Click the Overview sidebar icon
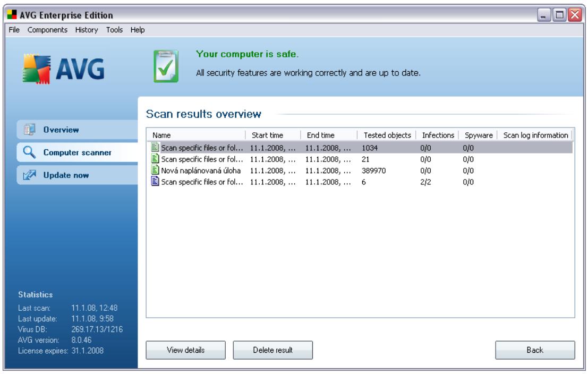588x374 pixels. click(x=29, y=130)
